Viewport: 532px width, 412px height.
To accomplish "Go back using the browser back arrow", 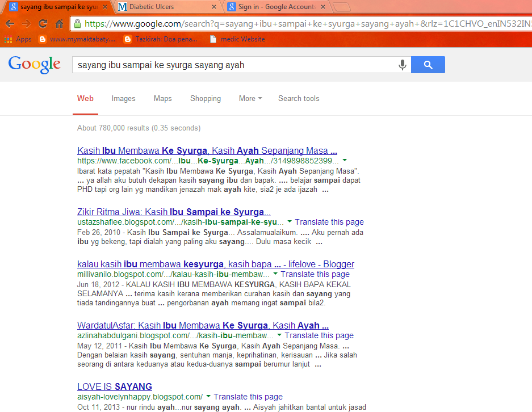I will point(10,24).
